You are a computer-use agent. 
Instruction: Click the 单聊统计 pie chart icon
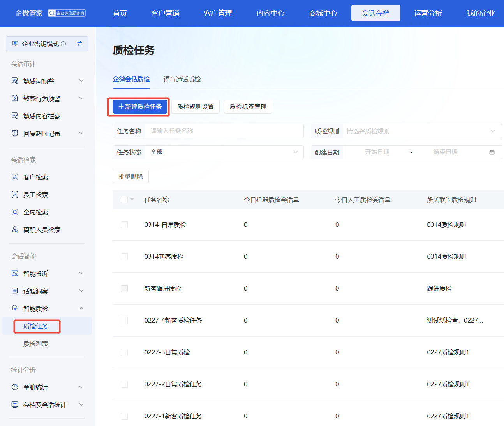[15, 387]
